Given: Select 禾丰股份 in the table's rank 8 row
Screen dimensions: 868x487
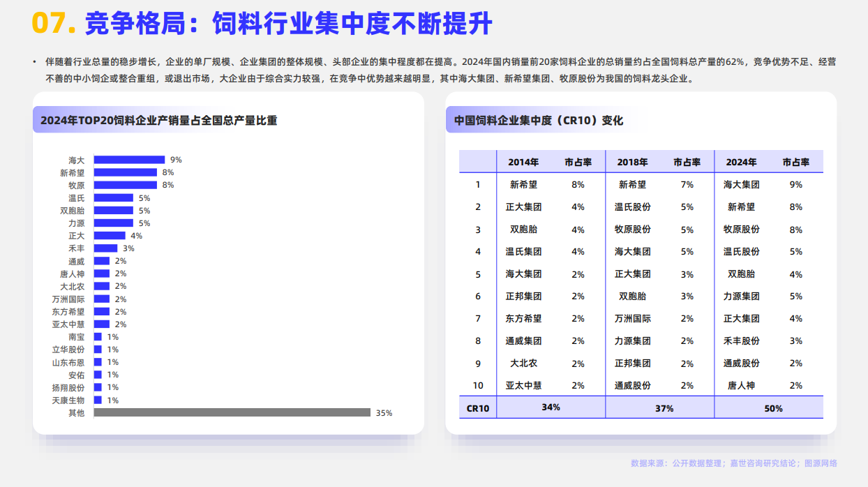Looking at the screenshot, I should 741,340.
